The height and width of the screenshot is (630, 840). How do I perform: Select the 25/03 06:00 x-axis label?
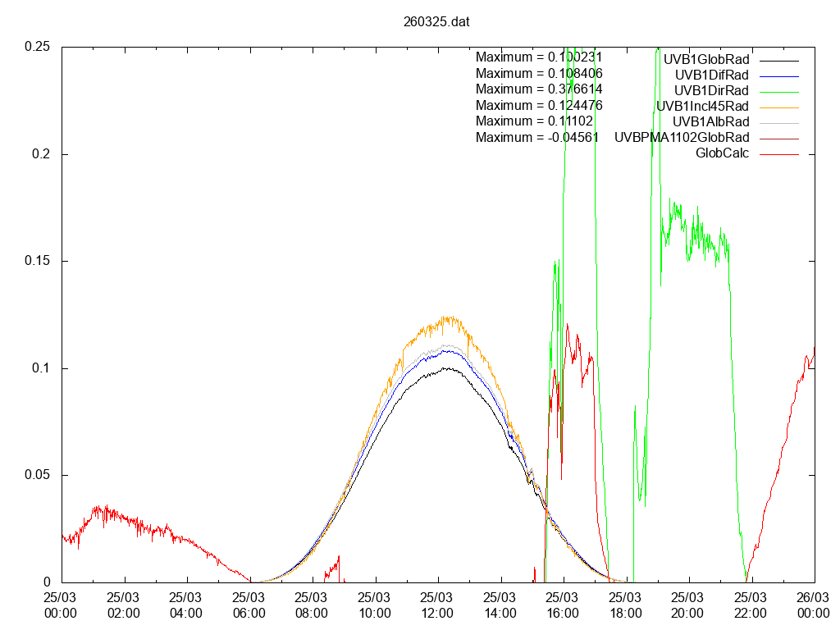pyautogui.click(x=249, y=605)
